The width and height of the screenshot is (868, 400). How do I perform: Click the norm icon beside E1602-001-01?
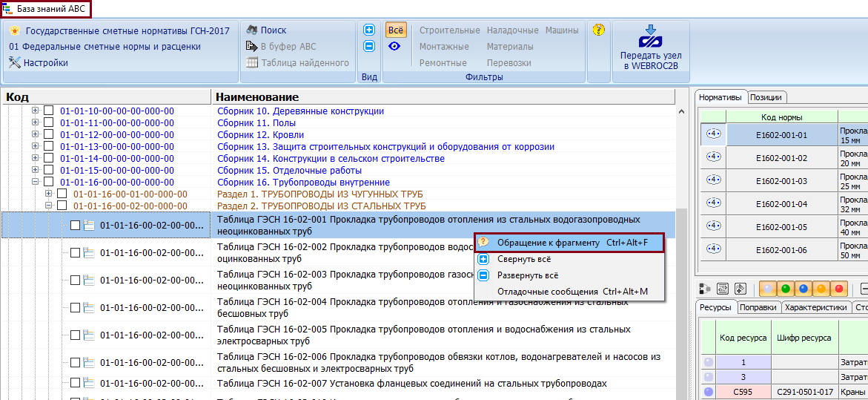(714, 134)
